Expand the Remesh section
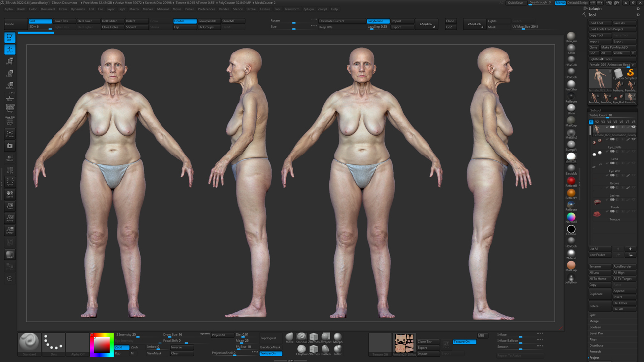Viewport: 644px width, 362px height. point(595,352)
